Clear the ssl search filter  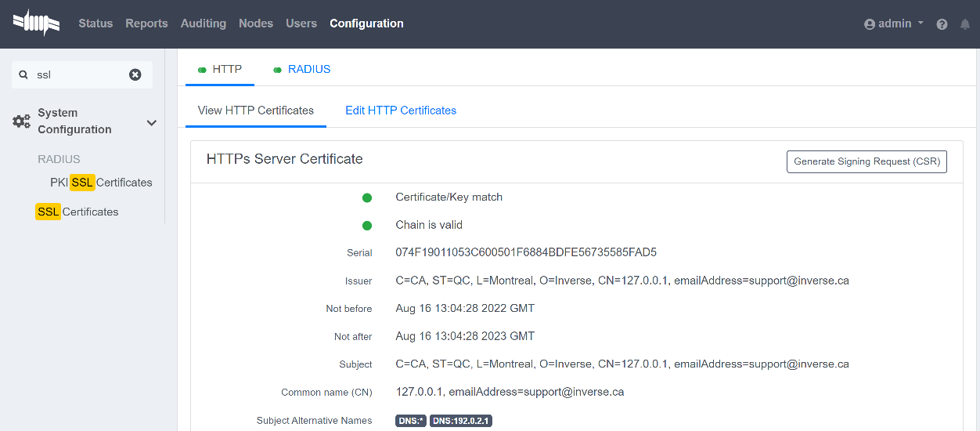[135, 74]
